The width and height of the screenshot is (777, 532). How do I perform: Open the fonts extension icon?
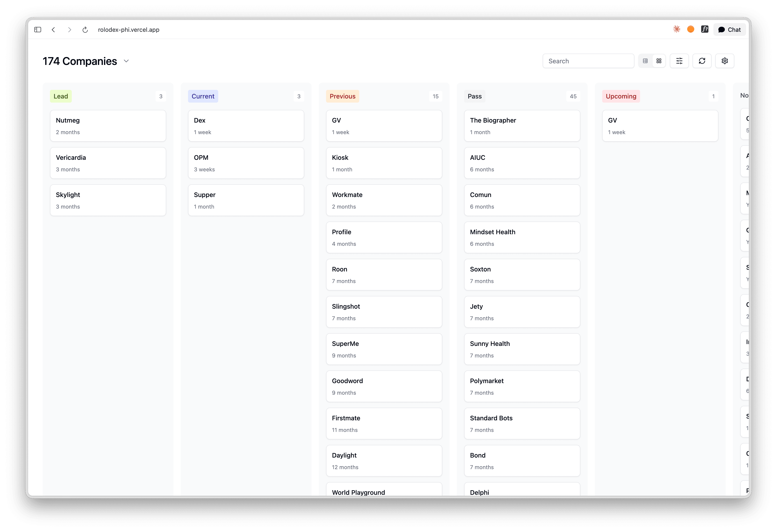[x=705, y=30]
